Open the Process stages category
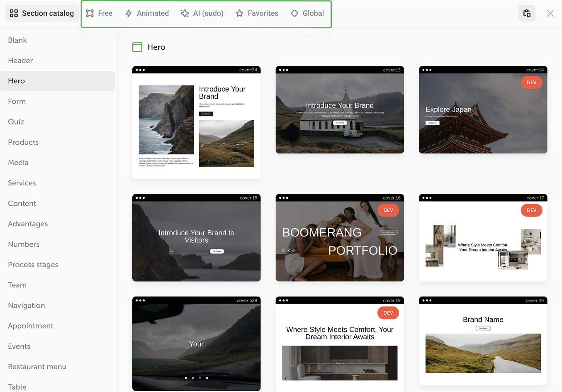 point(33,265)
